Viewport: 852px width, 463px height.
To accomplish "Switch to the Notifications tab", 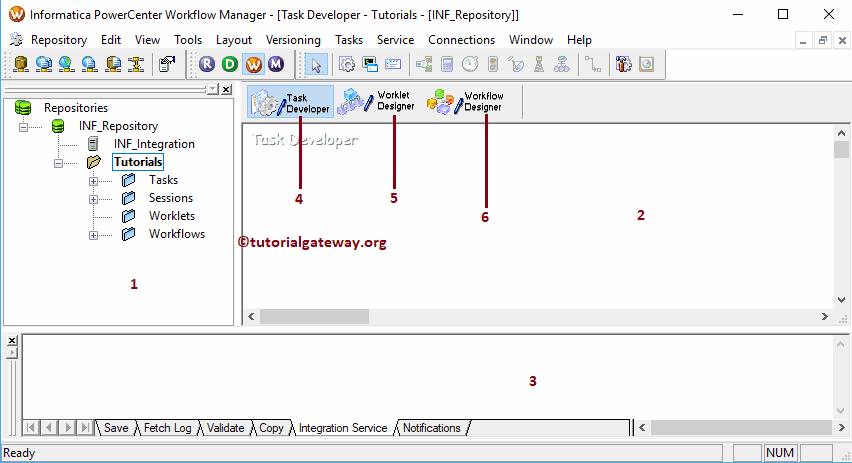I will tap(431, 428).
